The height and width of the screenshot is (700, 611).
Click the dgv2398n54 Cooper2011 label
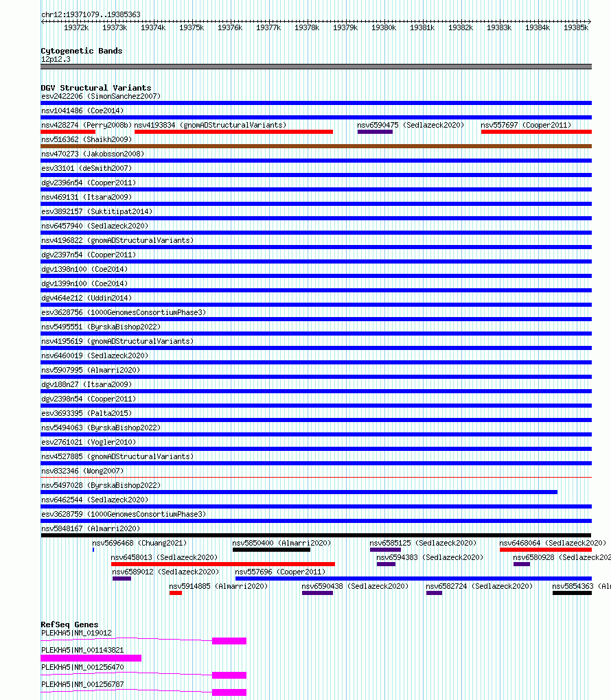pyautogui.click(x=89, y=399)
